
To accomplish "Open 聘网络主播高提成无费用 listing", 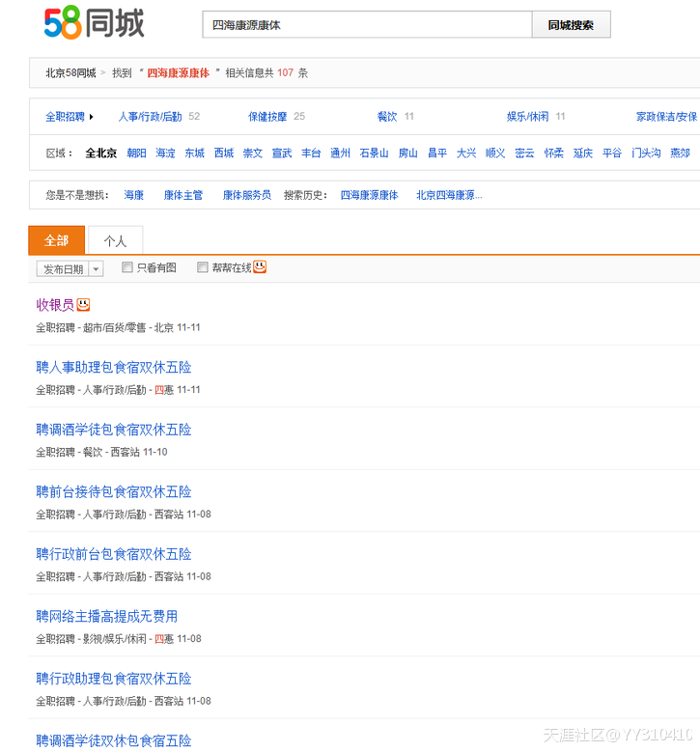I will coord(107,616).
